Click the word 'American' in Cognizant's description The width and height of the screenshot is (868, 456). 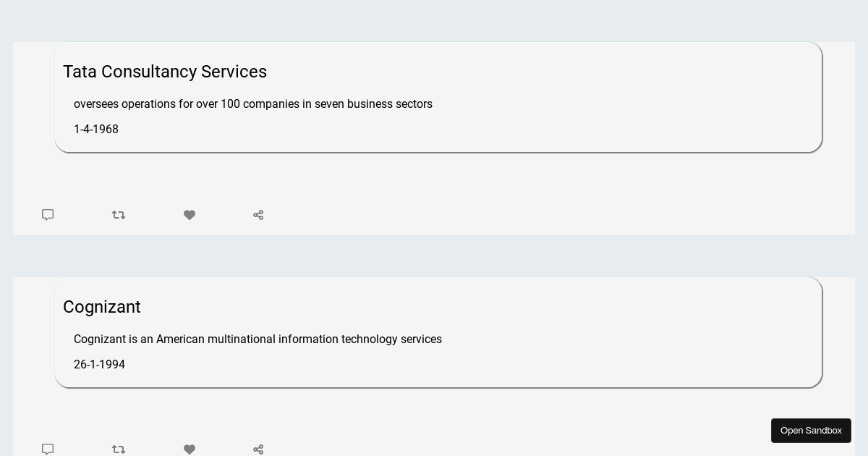(x=180, y=339)
